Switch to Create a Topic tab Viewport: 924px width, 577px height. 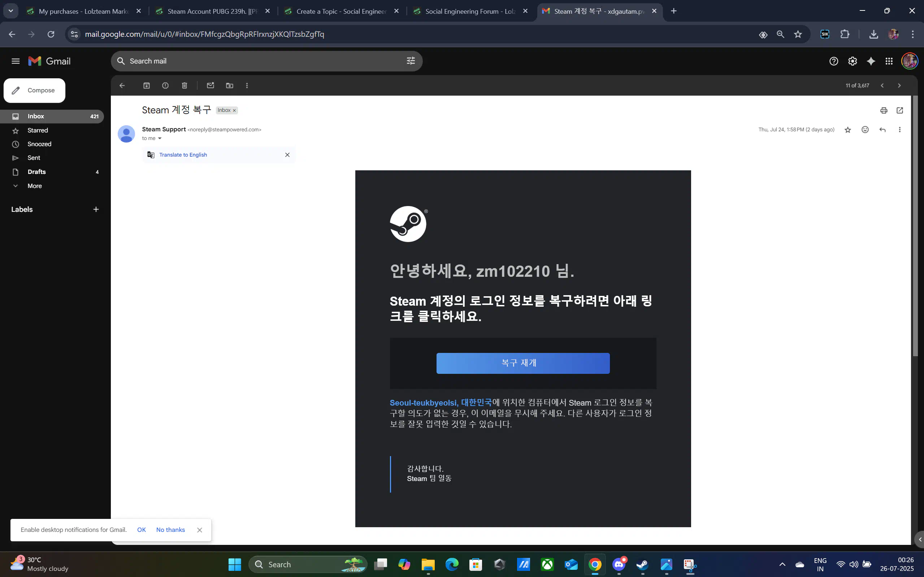pos(342,11)
